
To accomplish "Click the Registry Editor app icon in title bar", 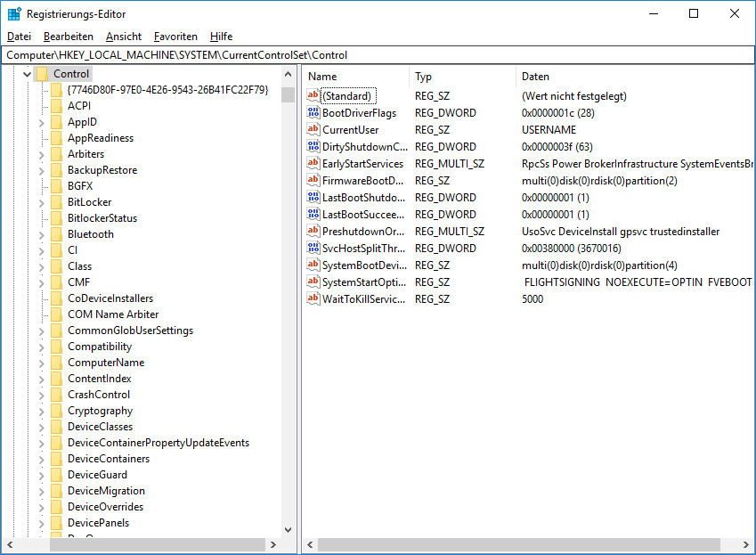I will 14,13.
